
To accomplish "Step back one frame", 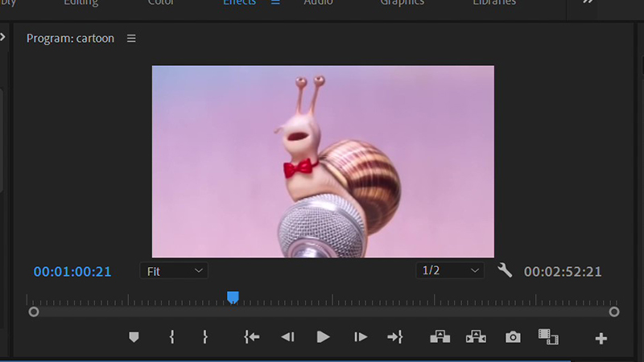I will tap(287, 337).
